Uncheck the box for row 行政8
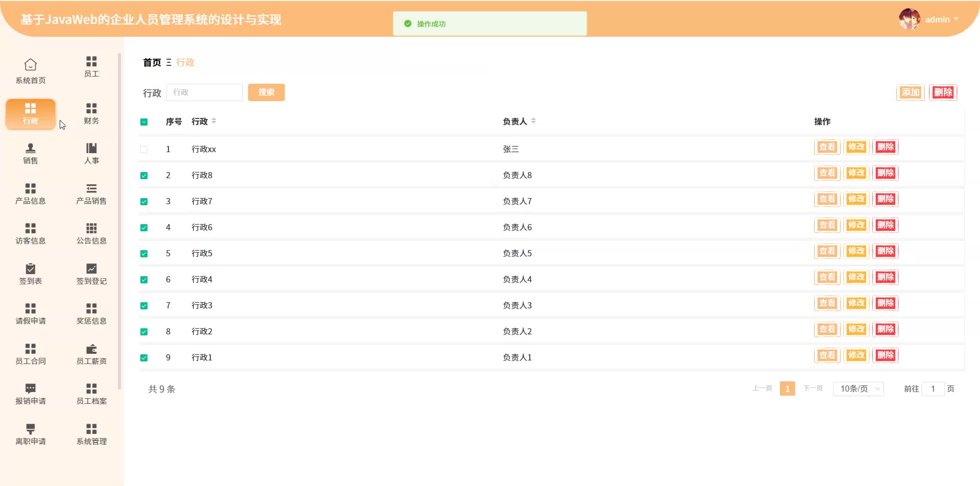 click(x=144, y=176)
